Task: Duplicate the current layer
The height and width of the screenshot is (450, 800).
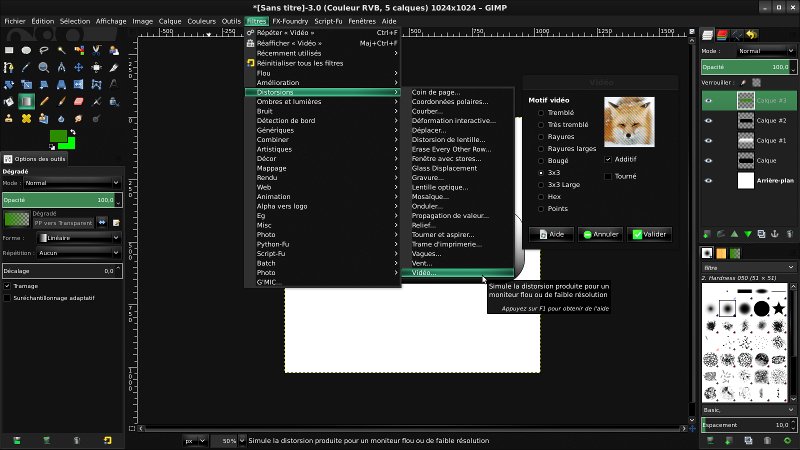Action: click(761, 234)
